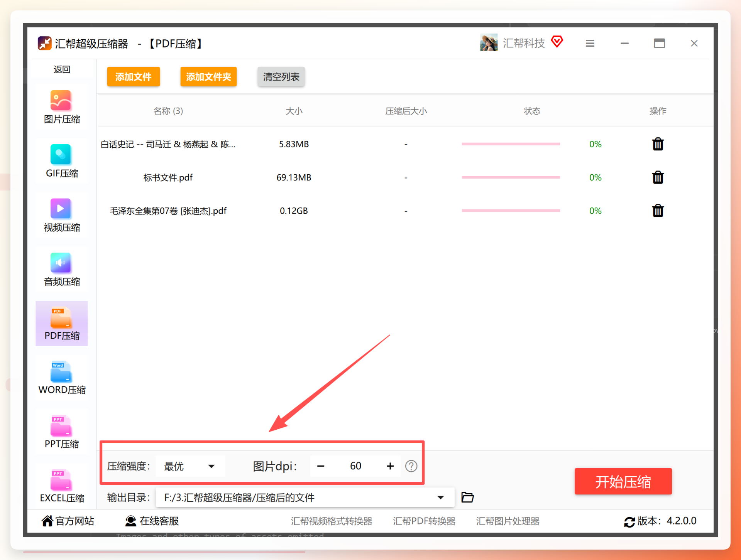741x560 pixels.
Task: Open 在线客服 online support
Action: pyautogui.click(x=152, y=521)
